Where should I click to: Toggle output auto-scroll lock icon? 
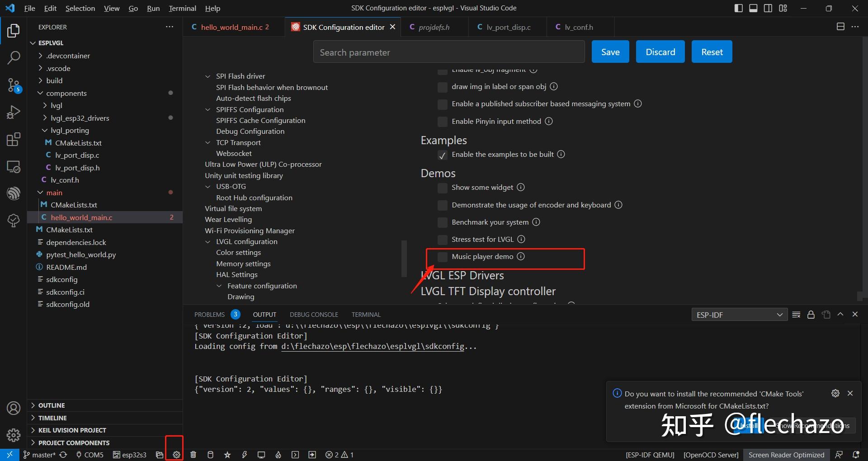[x=811, y=315]
